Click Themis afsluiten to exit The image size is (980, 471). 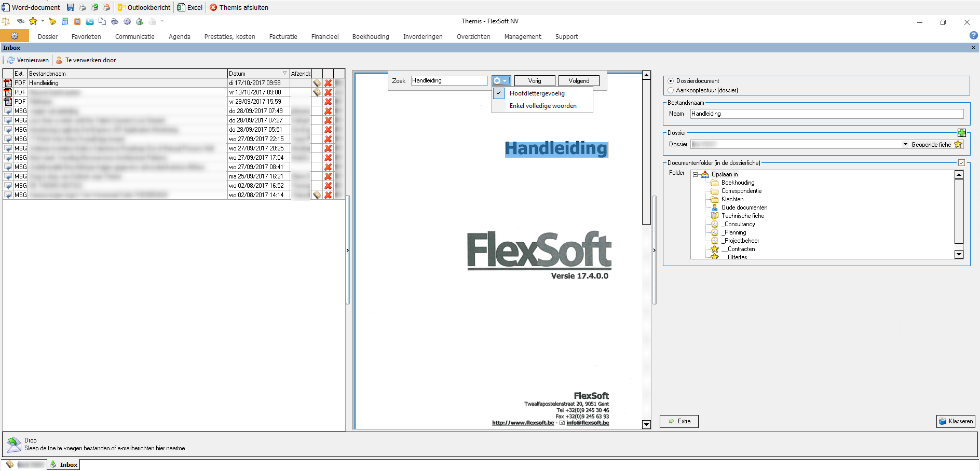point(239,7)
